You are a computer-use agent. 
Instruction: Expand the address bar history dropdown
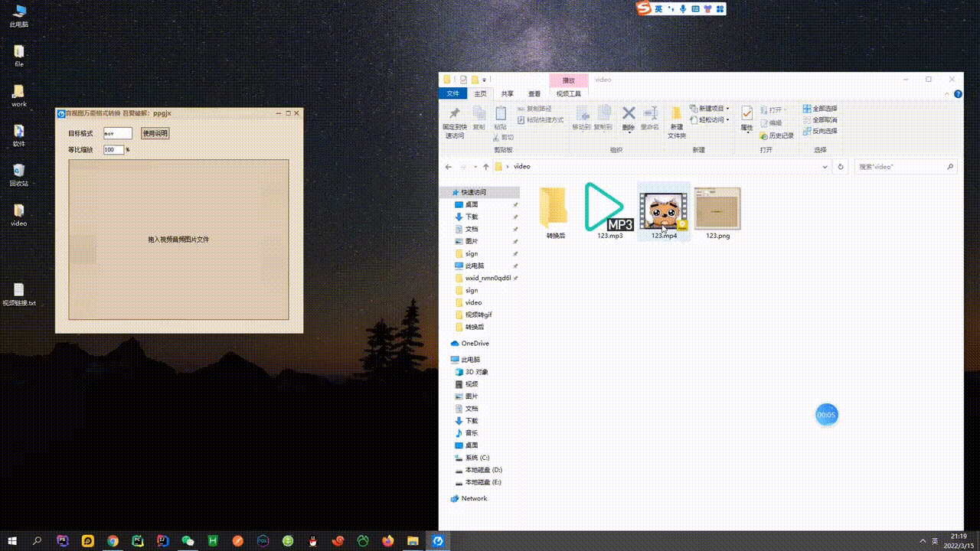(825, 166)
